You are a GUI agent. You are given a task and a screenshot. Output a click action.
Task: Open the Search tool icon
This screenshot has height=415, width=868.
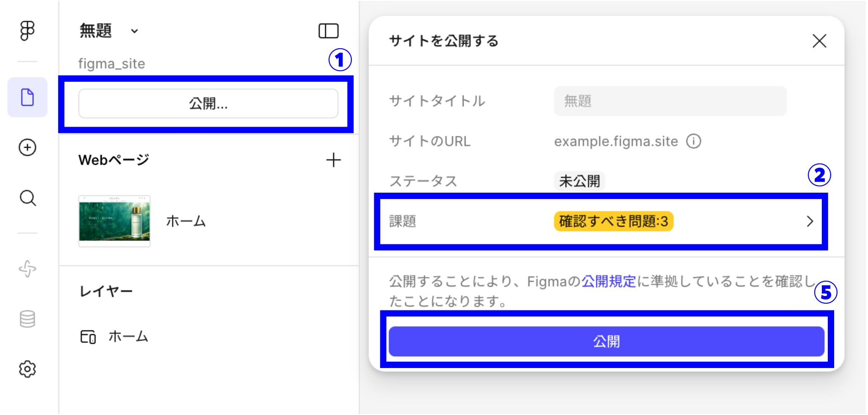pos(27,198)
